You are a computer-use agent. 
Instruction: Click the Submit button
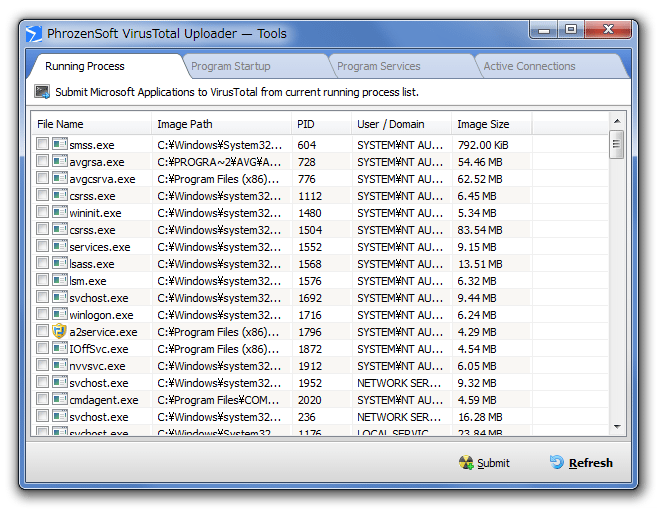pyautogui.click(x=484, y=463)
